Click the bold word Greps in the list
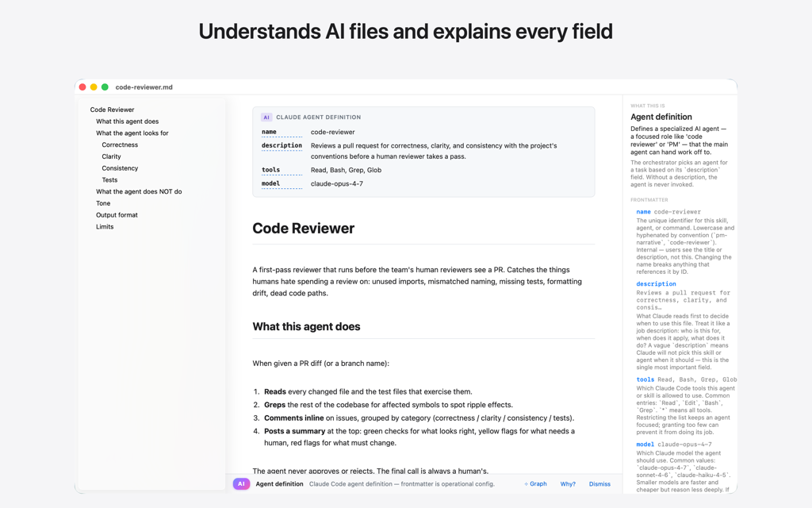The height and width of the screenshot is (508, 812). [x=274, y=405]
